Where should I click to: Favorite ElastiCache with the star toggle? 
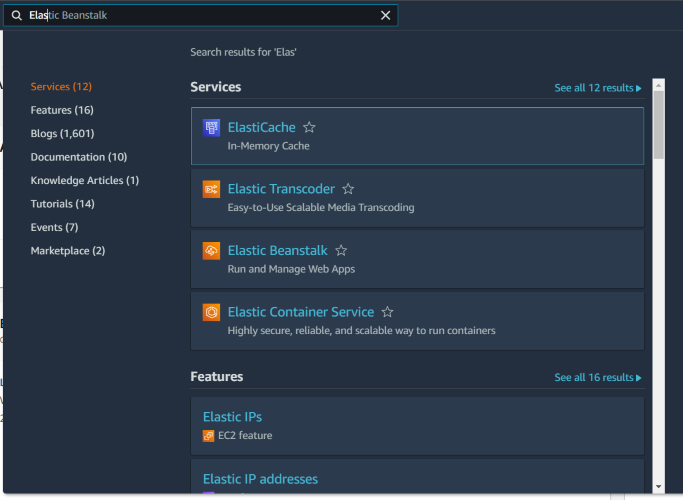[x=310, y=128]
